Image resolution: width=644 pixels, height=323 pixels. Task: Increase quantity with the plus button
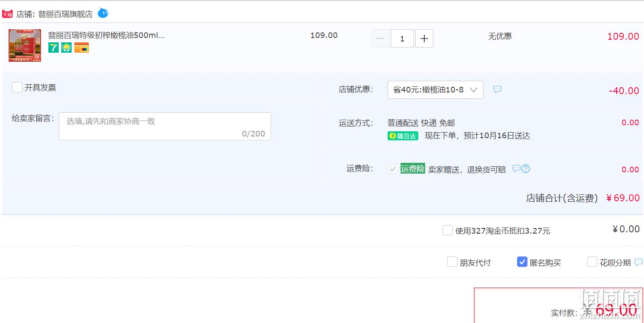point(424,38)
